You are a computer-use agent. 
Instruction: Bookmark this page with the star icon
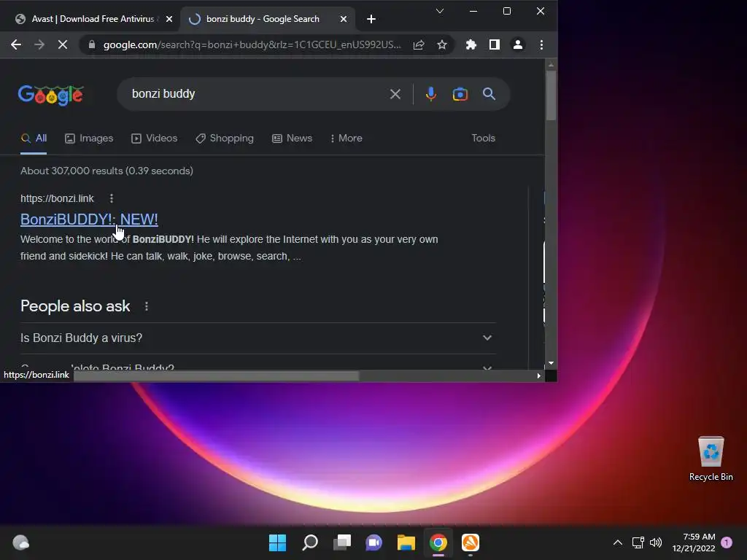442,44
